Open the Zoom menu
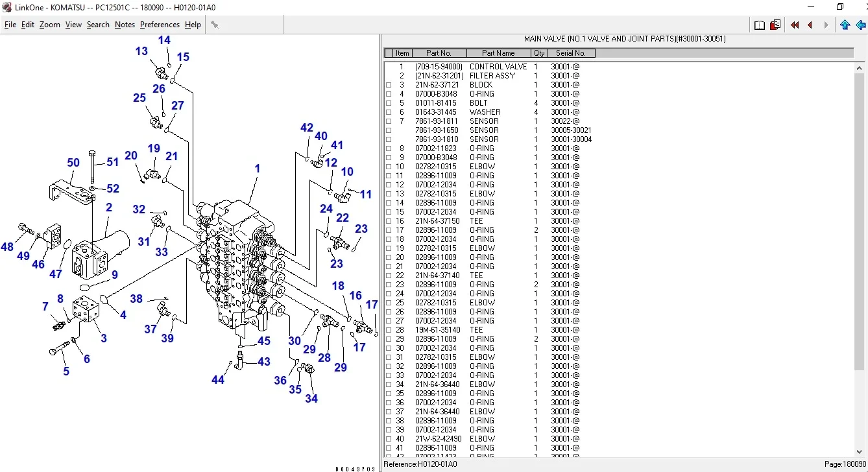 pyautogui.click(x=50, y=25)
